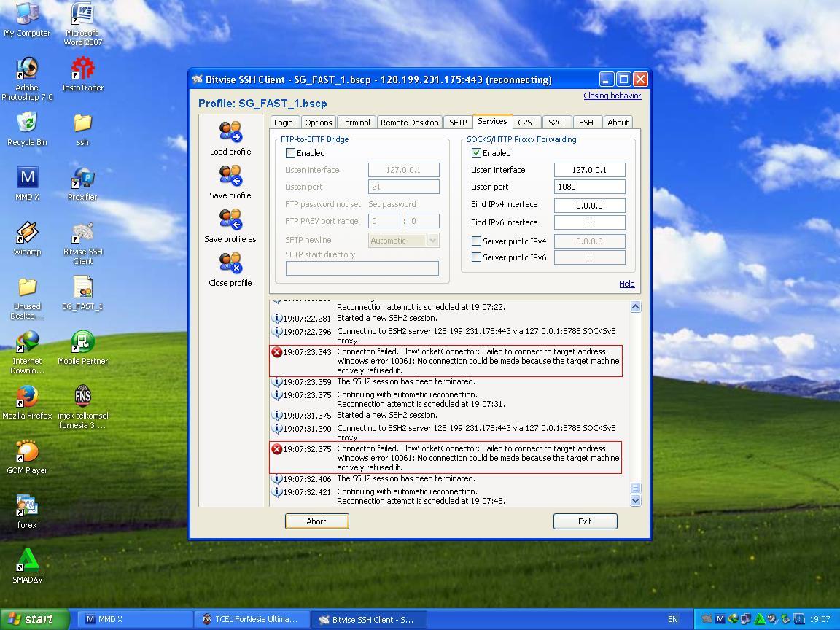
Task: Switch to the Login tab
Action: (284, 122)
